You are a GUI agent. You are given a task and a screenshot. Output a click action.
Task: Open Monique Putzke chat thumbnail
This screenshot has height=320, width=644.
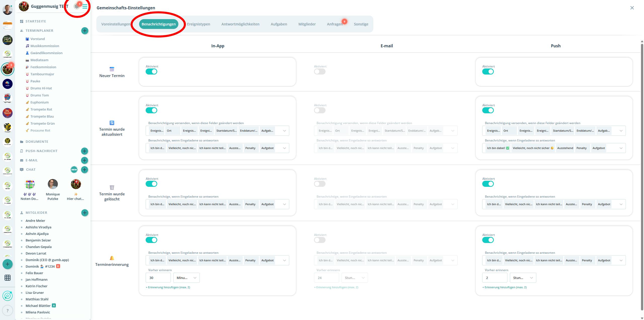[x=53, y=184]
